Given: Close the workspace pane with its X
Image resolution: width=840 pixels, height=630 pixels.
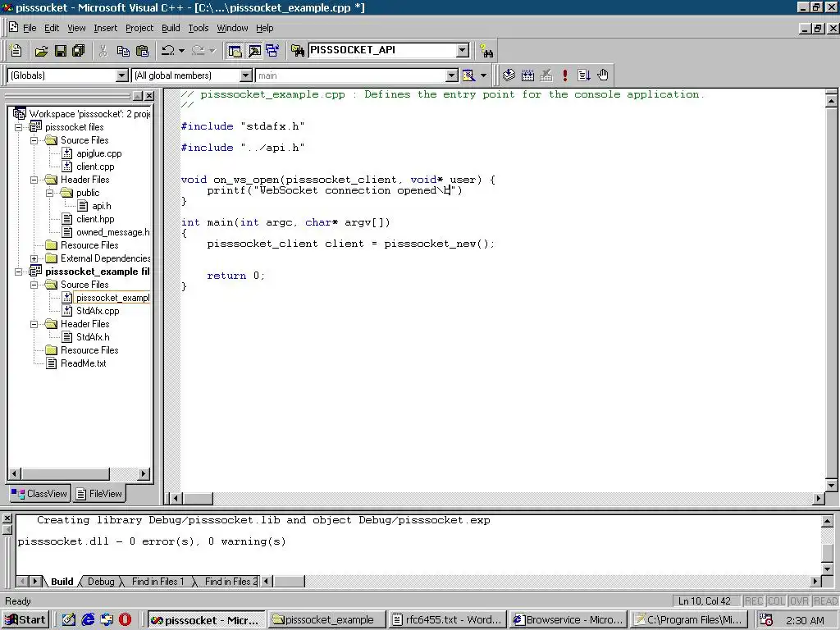Looking at the screenshot, I should [x=149, y=96].
